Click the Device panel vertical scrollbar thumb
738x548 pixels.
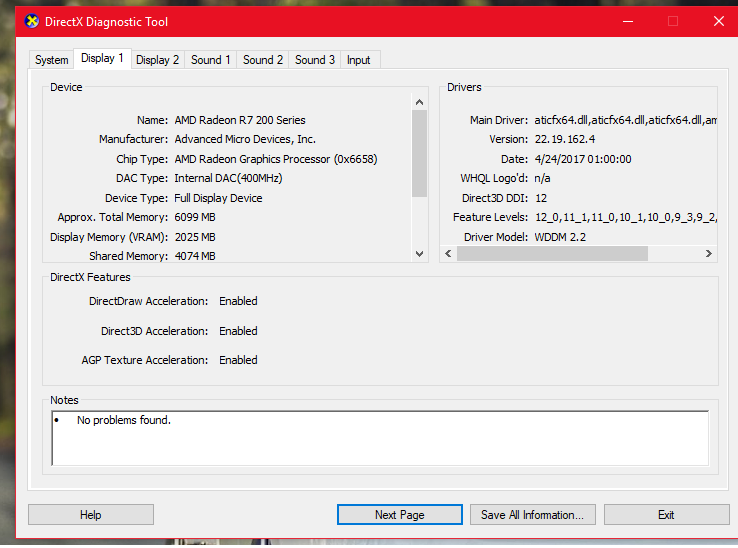pos(419,153)
